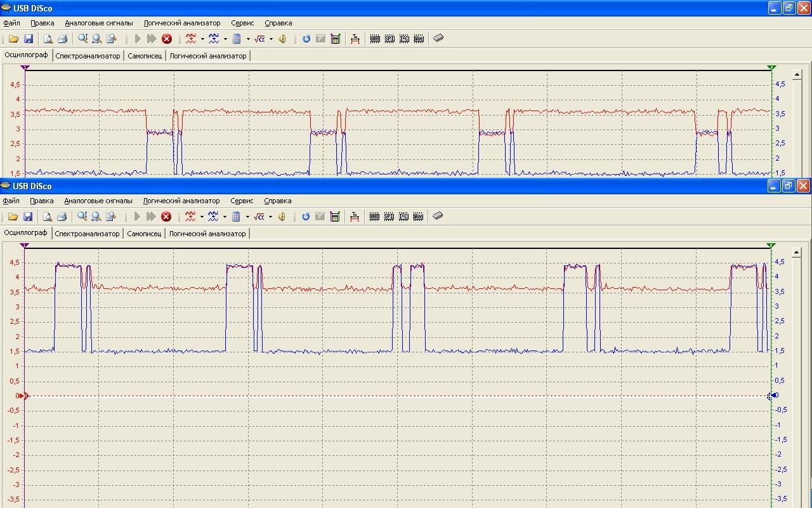Expand blue waveform dropdown in upper window
This screenshot has height=508, width=812.
click(225, 39)
